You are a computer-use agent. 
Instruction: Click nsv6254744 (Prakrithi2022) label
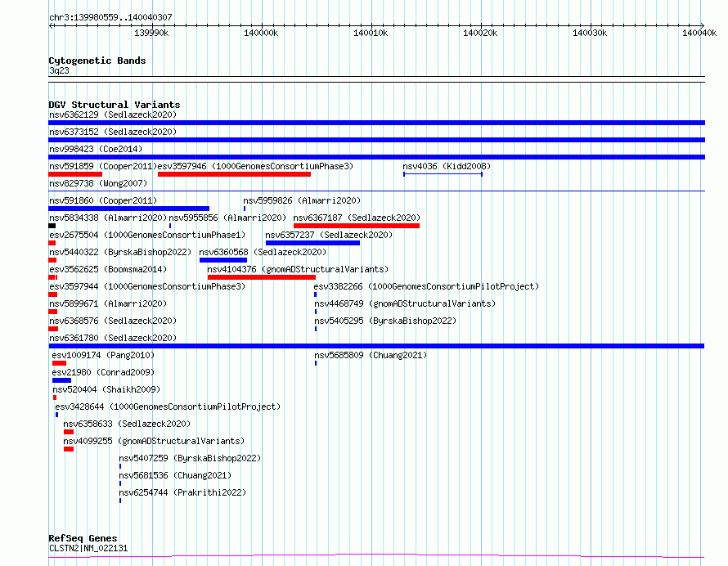pos(182,492)
